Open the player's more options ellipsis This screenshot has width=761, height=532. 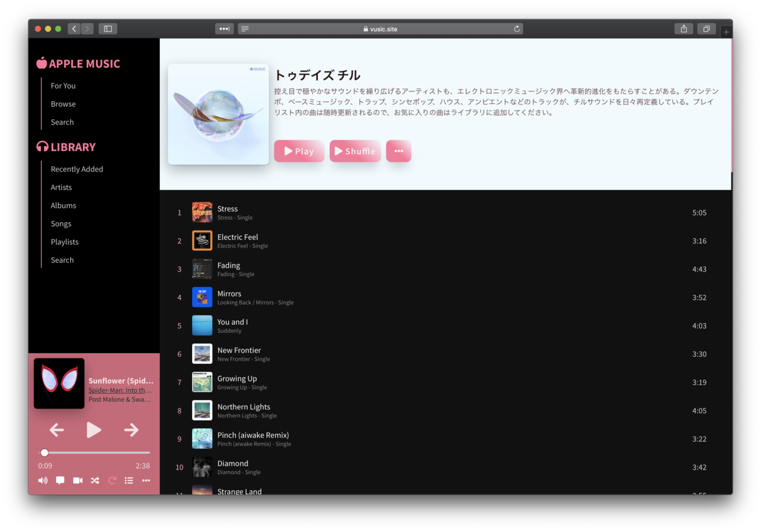click(146, 481)
